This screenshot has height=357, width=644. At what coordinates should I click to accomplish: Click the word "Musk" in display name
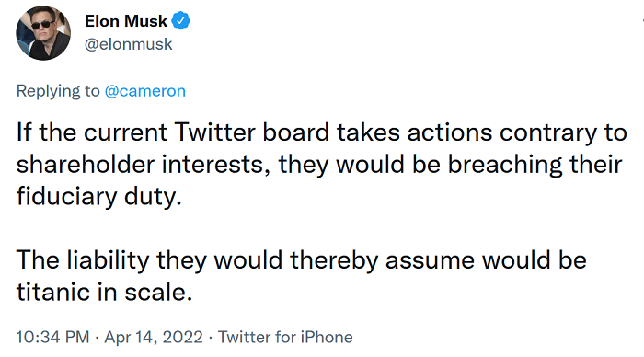[x=146, y=21]
